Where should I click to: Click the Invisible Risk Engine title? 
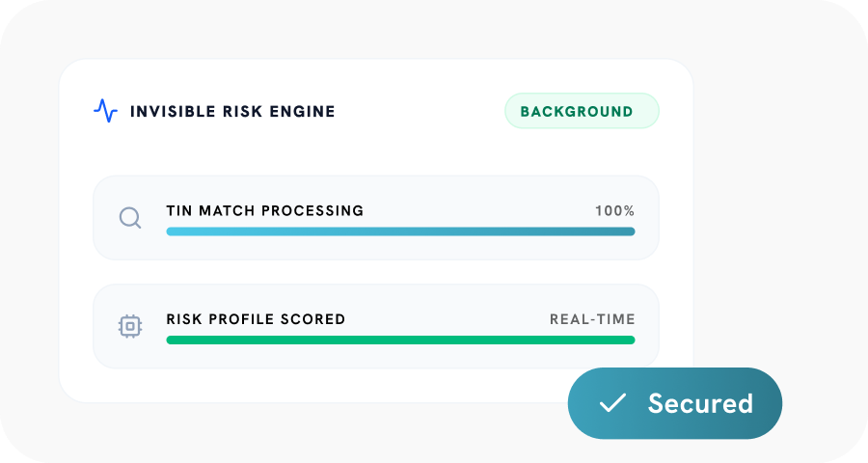232,111
